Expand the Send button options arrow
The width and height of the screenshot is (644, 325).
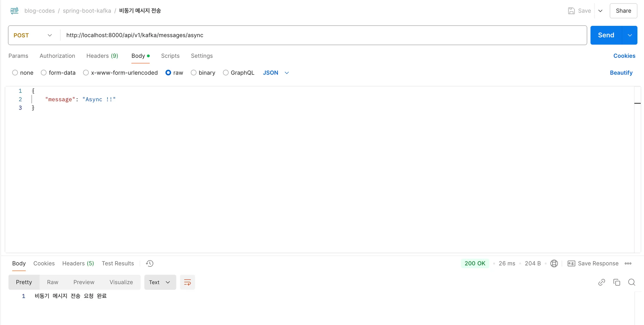pyautogui.click(x=630, y=35)
